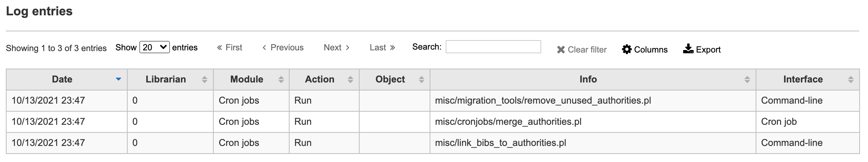Click the Date column sort arrow

(118, 79)
